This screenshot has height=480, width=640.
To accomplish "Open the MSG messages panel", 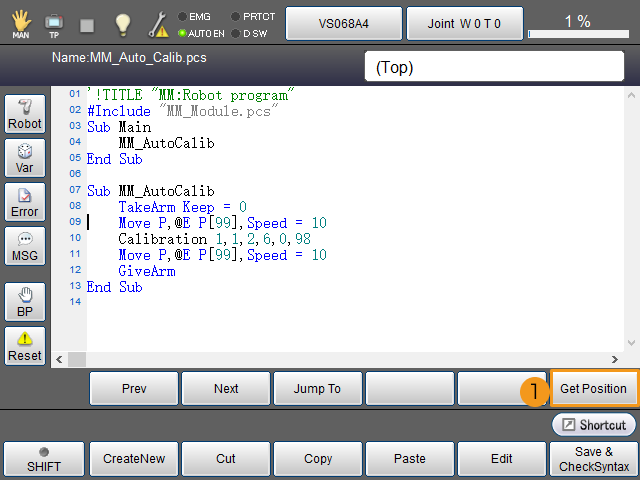I will 25,247.
